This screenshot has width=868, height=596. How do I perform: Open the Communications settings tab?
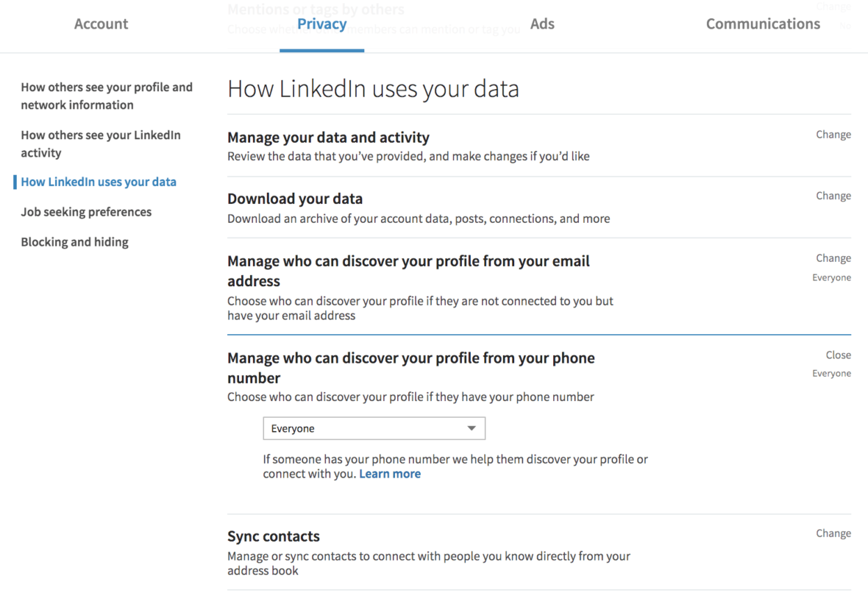coord(763,23)
